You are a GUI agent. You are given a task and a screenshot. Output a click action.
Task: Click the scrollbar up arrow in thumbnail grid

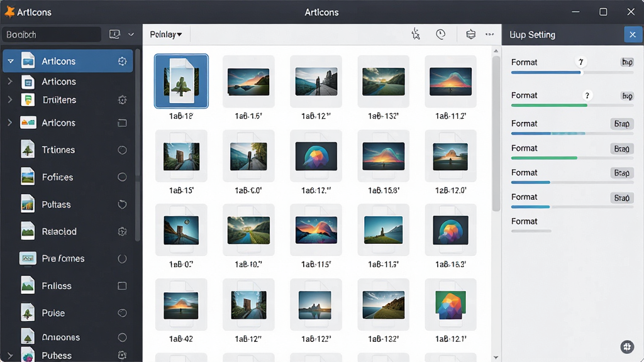pos(496,51)
